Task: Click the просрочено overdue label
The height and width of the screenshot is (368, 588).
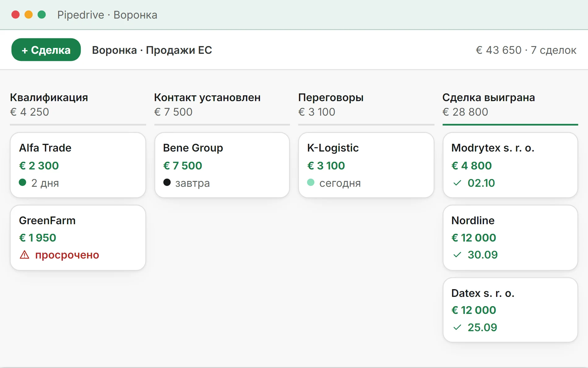Action: coord(67,255)
